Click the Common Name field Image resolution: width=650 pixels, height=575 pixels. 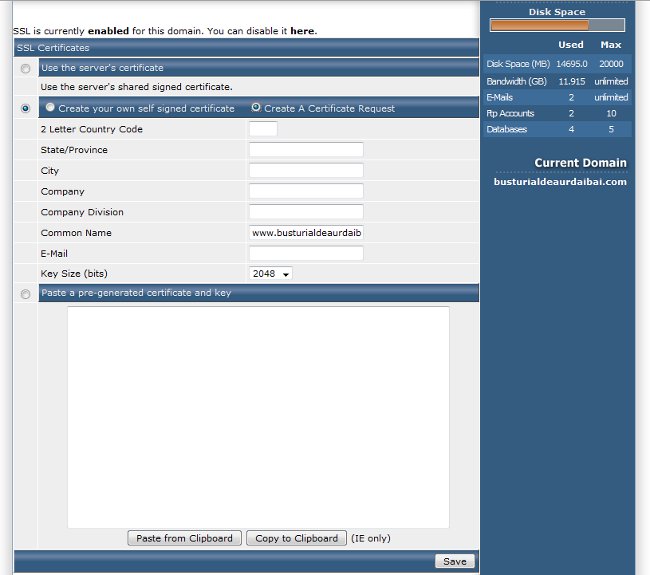pos(306,233)
